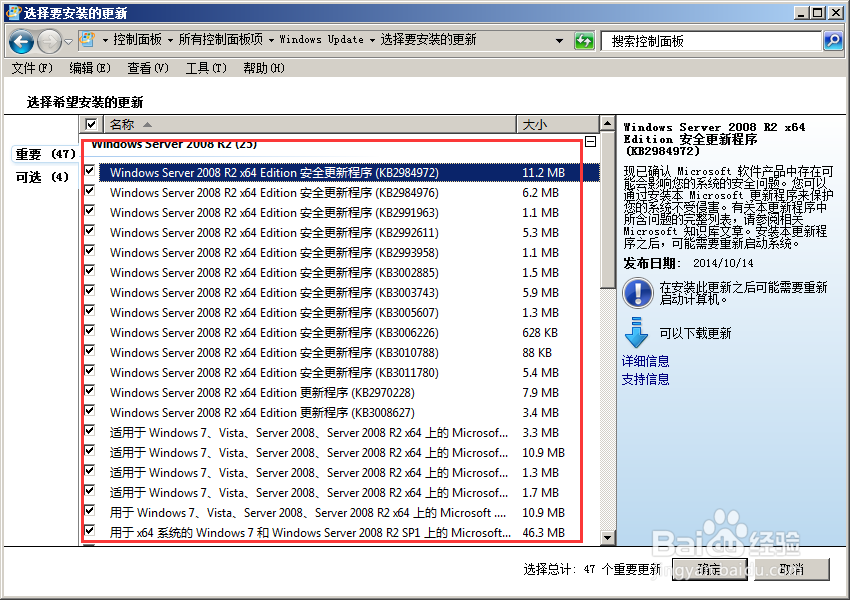Uncheck update KB2991963
The image size is (850, 600).
90,211
